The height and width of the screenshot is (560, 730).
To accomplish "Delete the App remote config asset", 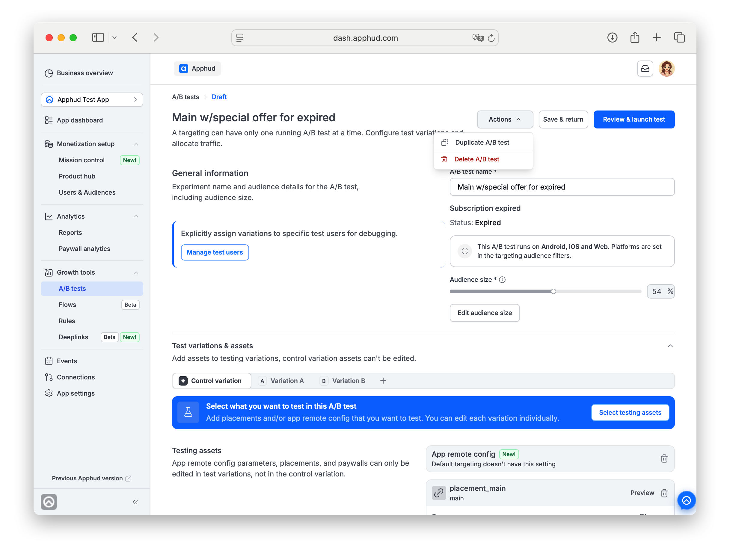I will point(664,458).
